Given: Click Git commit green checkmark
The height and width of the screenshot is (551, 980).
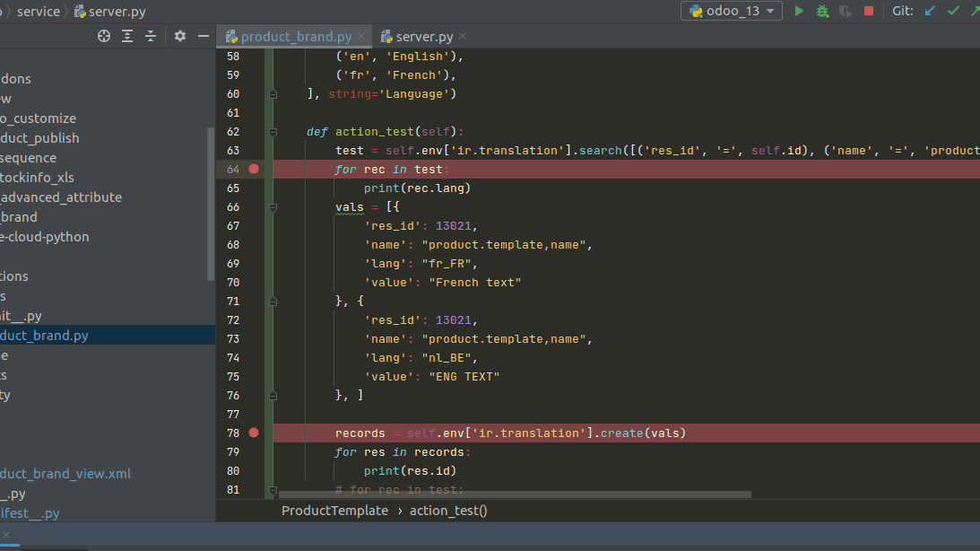Looking at the screenshot, I should pos(953,11).
